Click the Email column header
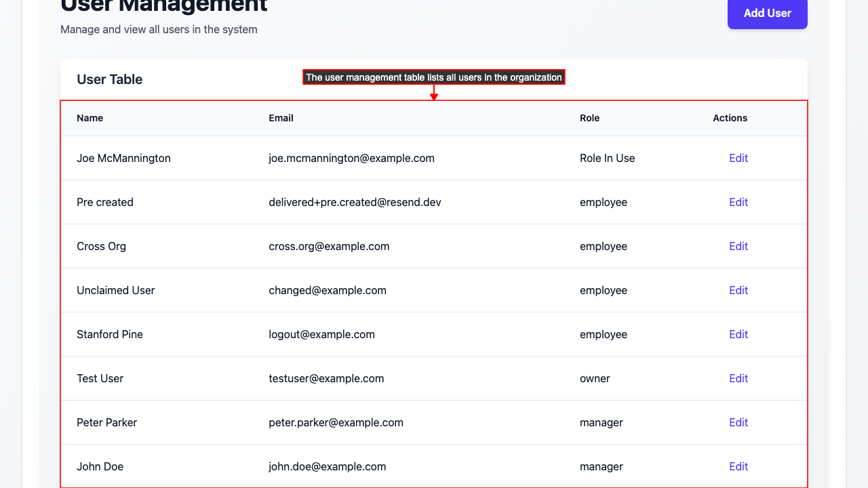Screen dimensions: 868x488 (x=281, y=118)
